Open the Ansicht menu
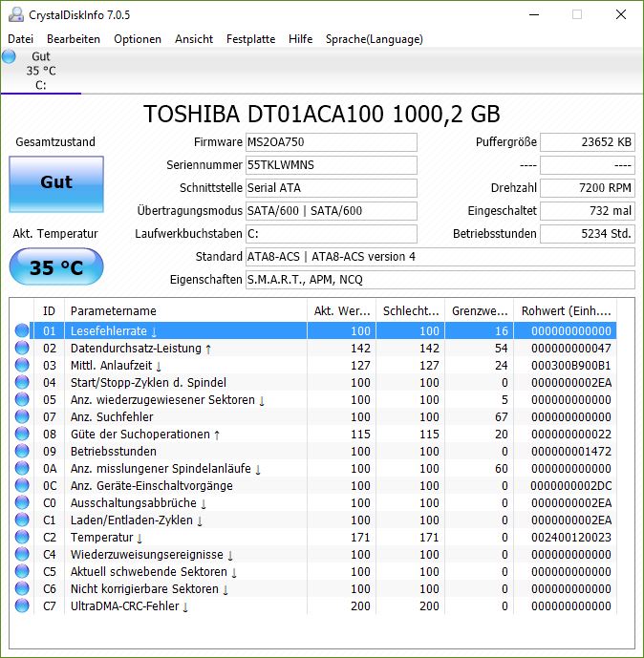Screen dimensions: 644x658 194,39
